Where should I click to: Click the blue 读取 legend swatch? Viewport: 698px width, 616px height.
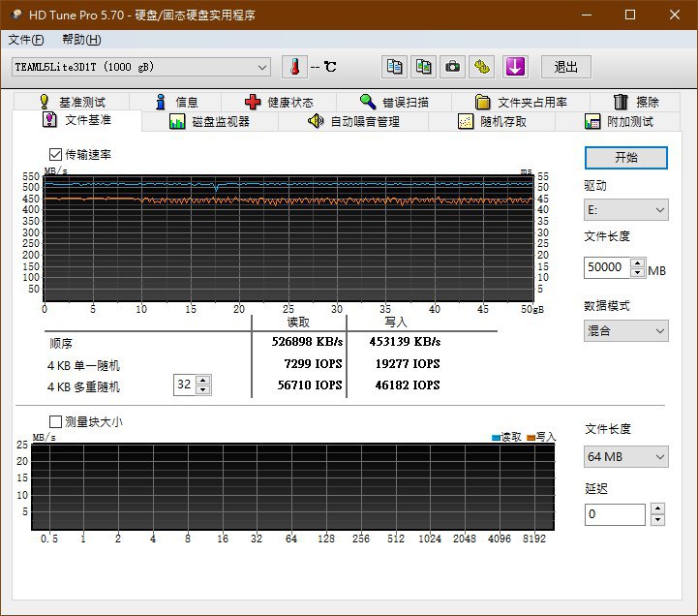coord(496,438)
